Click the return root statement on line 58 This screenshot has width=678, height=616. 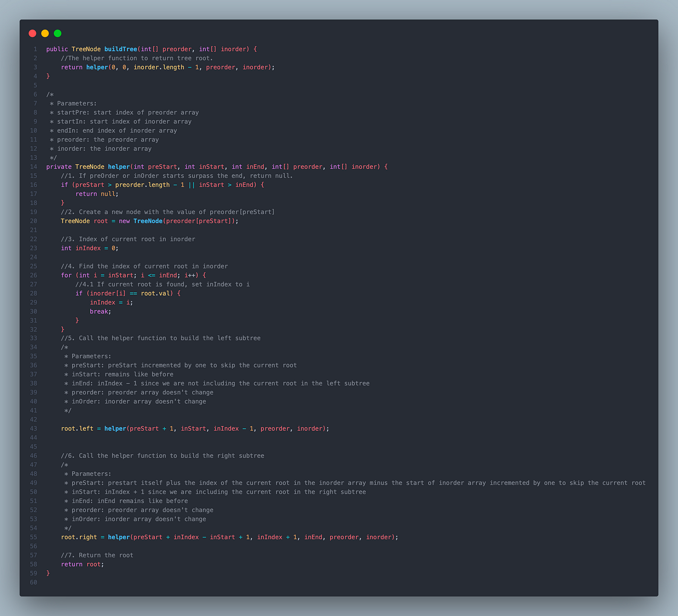pos(82,564)
